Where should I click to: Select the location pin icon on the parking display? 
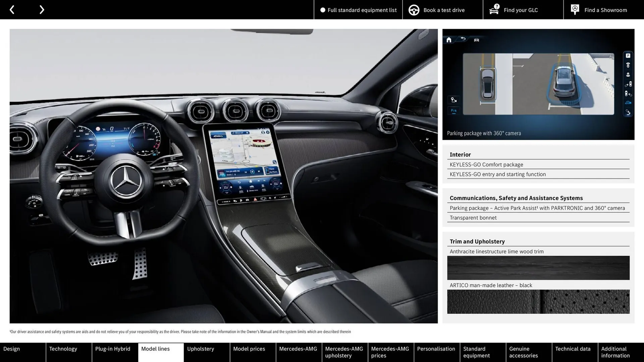pos(453,100)
